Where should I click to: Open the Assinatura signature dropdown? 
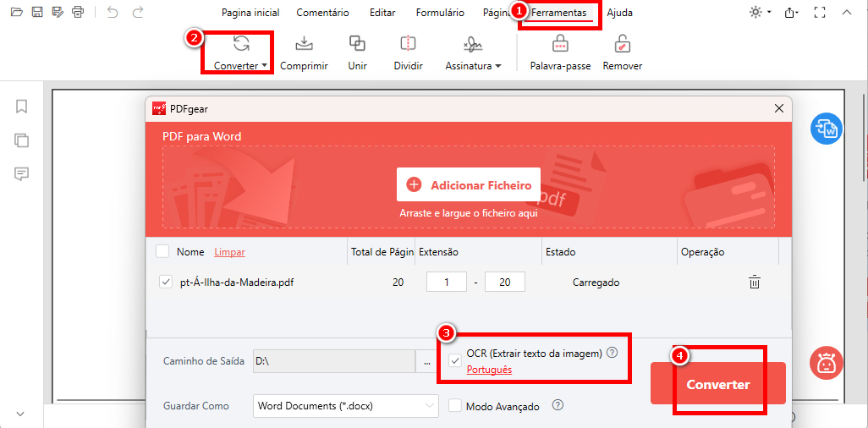[x=473, y=53]
